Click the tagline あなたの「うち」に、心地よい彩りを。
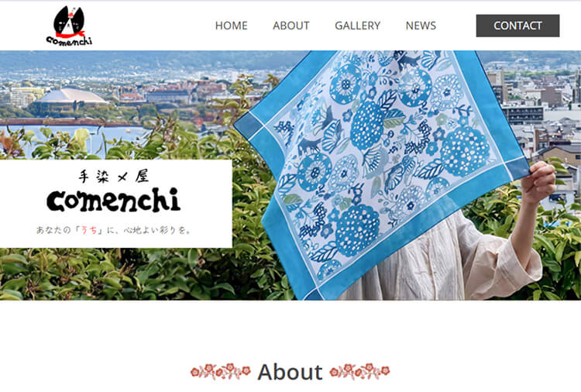Screen dimensions: 581x392 114,230
